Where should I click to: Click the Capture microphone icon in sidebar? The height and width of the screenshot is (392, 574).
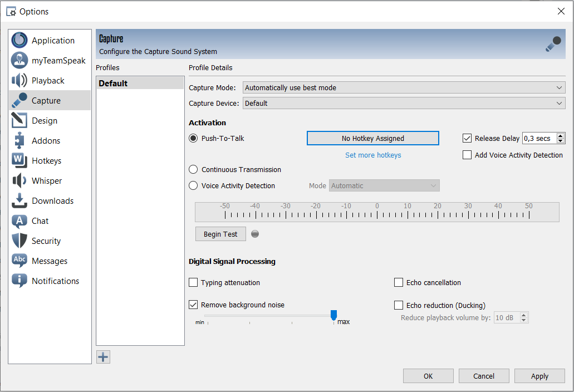click(x=19, y=100)
